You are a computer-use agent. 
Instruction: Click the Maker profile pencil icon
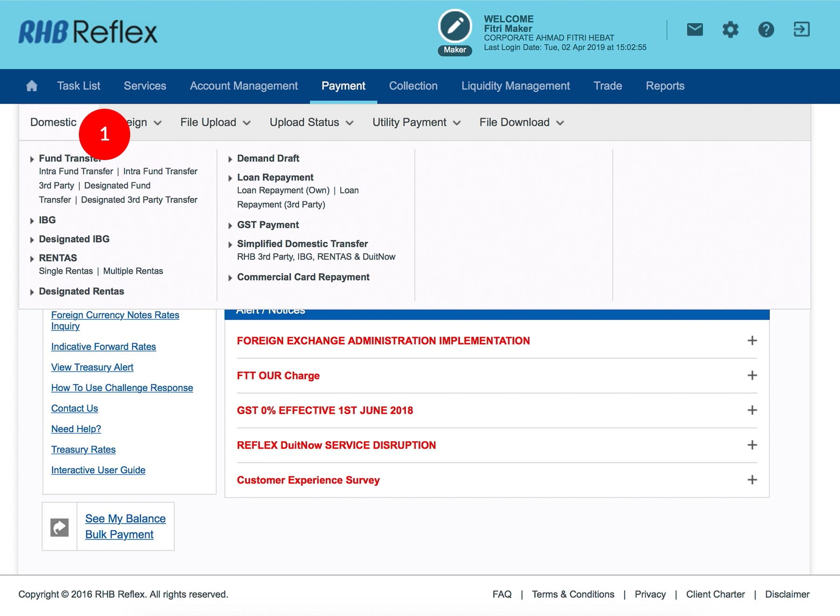(455, 26)
